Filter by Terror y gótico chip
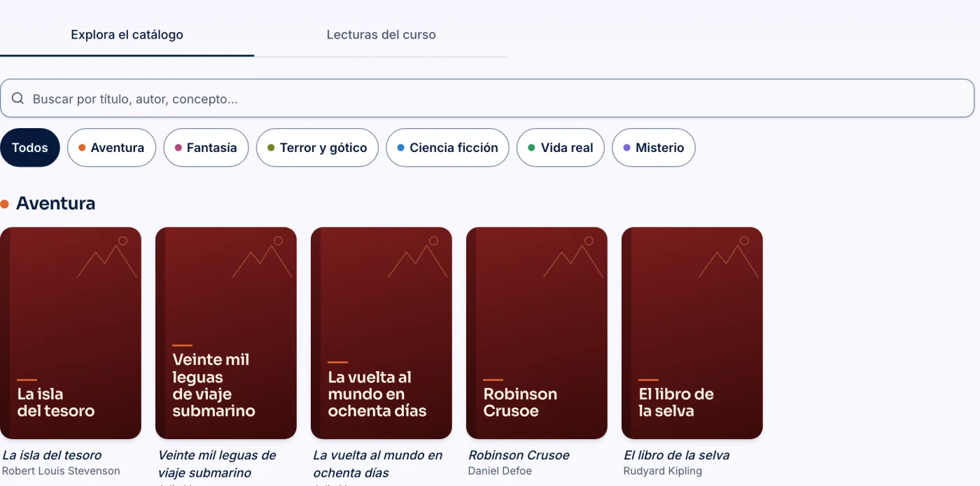The width and height of the screenshot is (980, 486). [317, 148]
